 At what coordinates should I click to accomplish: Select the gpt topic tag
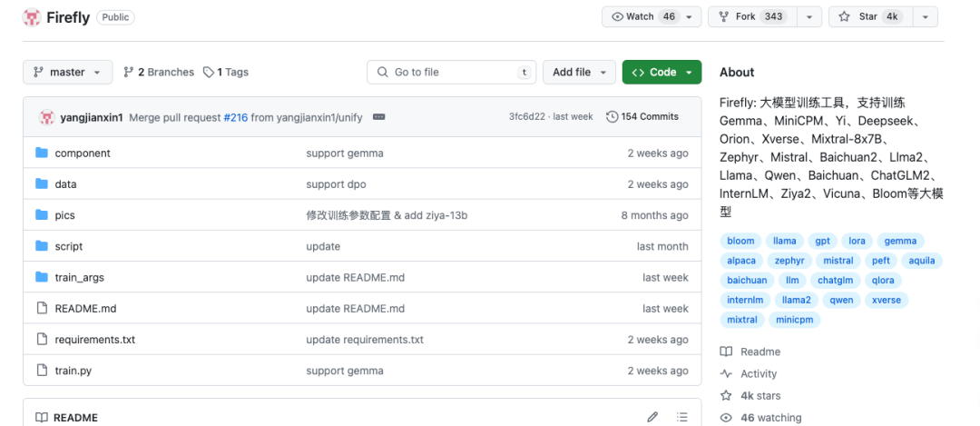822,241
